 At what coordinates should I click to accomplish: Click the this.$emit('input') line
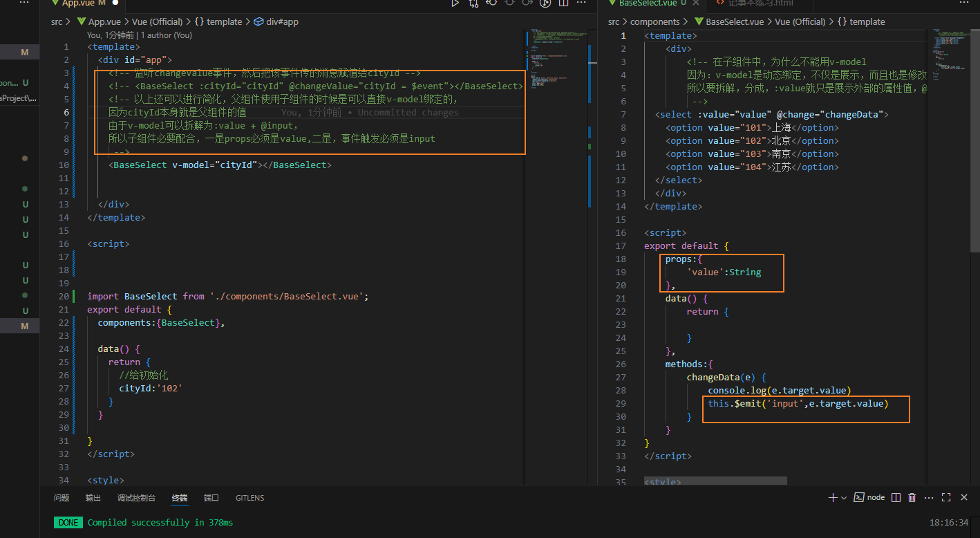coord(798,403)
